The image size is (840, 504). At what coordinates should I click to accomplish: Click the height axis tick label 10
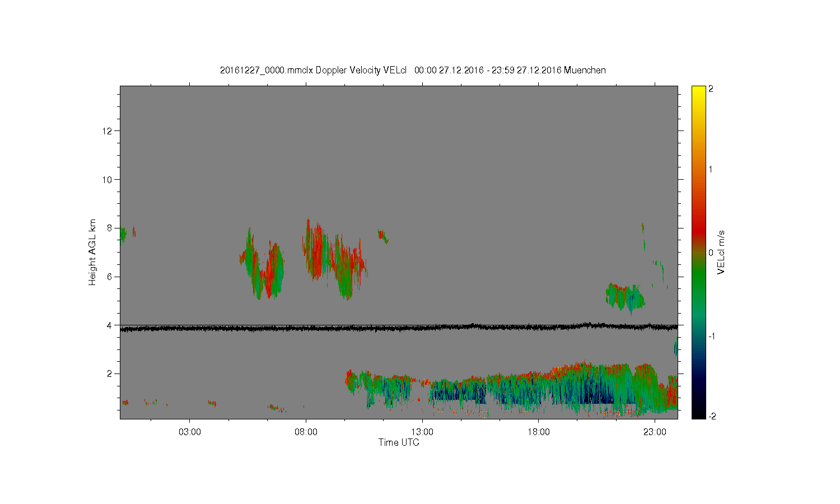pyautogui.click(x=108, y=179)
